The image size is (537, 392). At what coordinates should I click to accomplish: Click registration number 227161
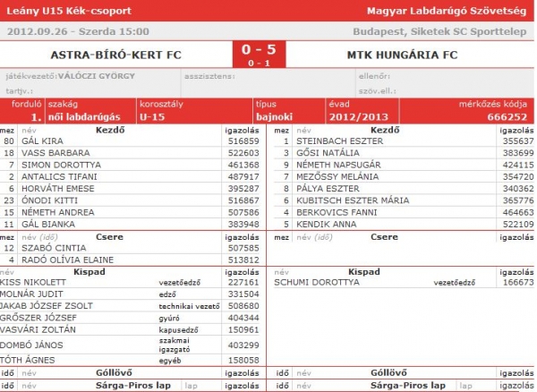click(x=243, y=282)
